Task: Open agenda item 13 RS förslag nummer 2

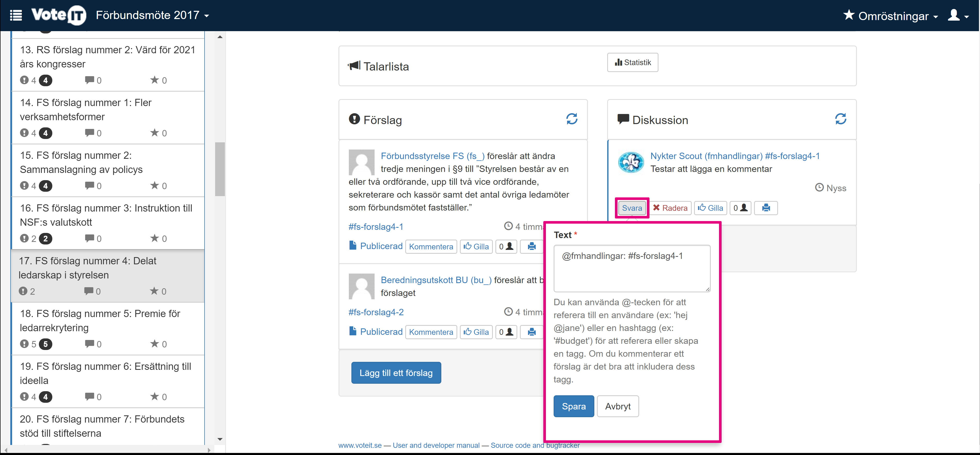Action: click(x=108, y=65)
